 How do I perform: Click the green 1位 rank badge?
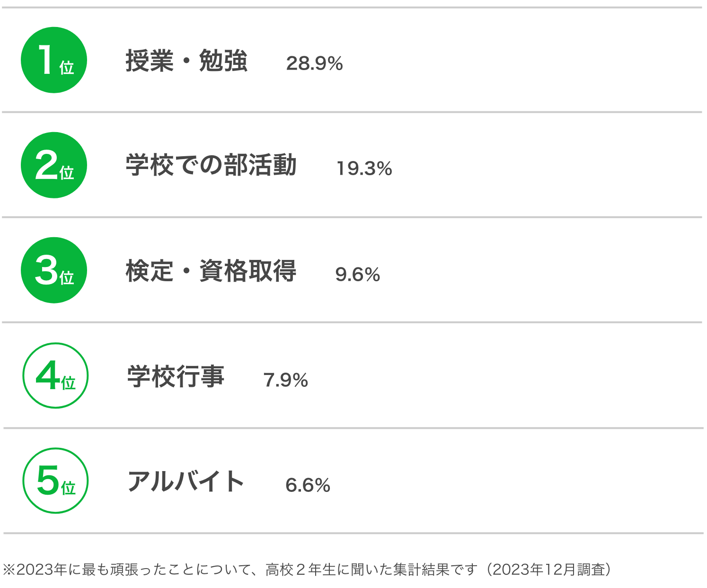pyautogui.click(x=54, y=60)
